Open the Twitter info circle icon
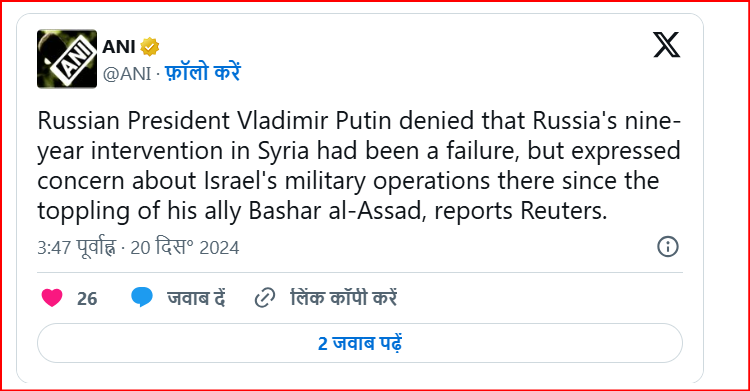750x391 pixels. click(x=668, y=247)
